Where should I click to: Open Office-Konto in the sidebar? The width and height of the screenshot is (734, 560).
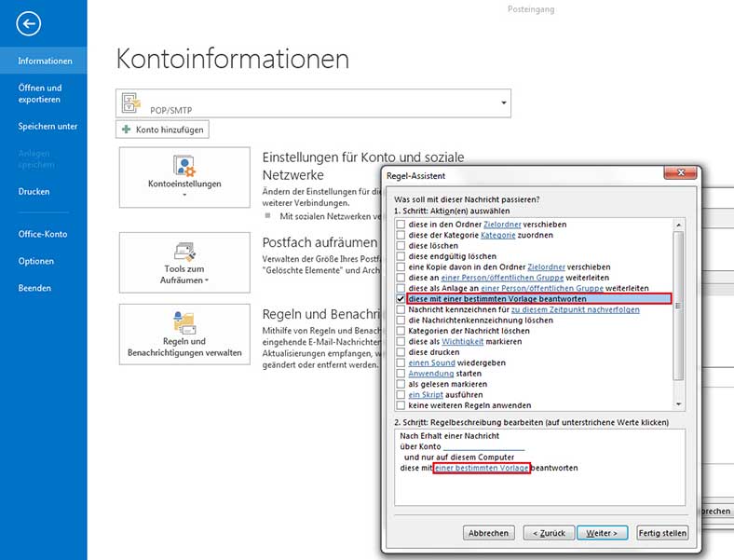point(44,234)
